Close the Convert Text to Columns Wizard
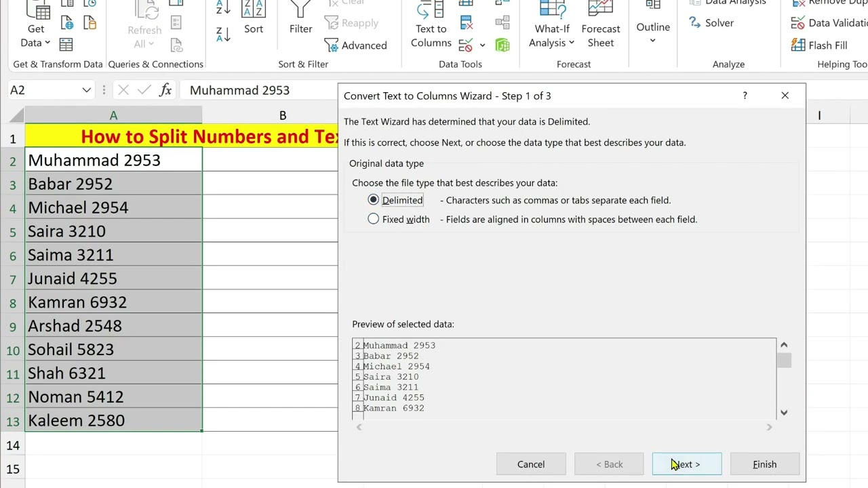 [x=785, y=96]
